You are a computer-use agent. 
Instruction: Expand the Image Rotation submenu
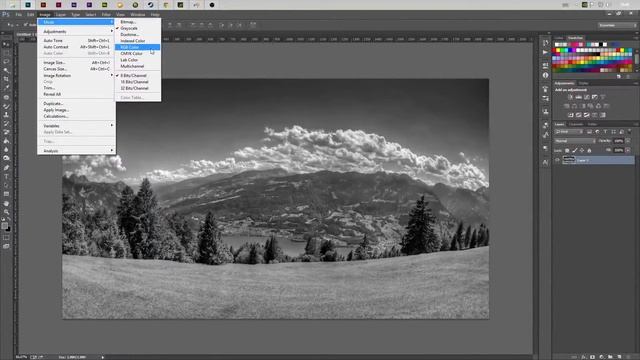tap(76, 76)
